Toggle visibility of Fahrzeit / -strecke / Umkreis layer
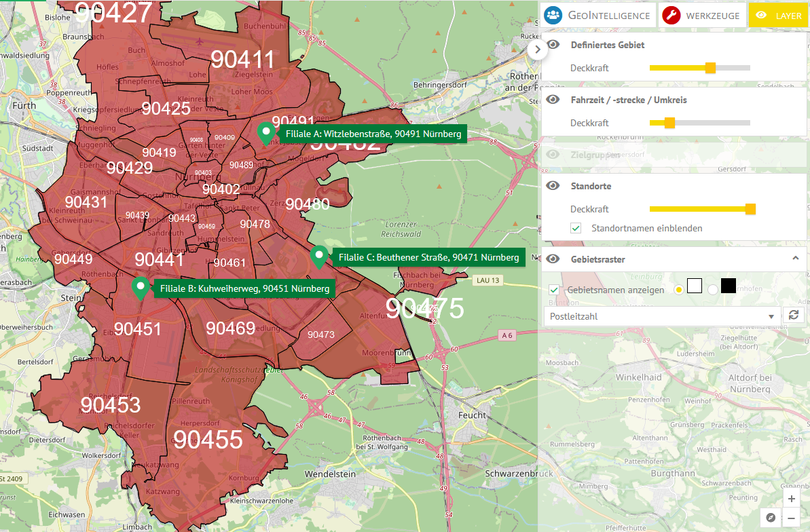This screenshot has height=532, width=810. click(553, 99)
